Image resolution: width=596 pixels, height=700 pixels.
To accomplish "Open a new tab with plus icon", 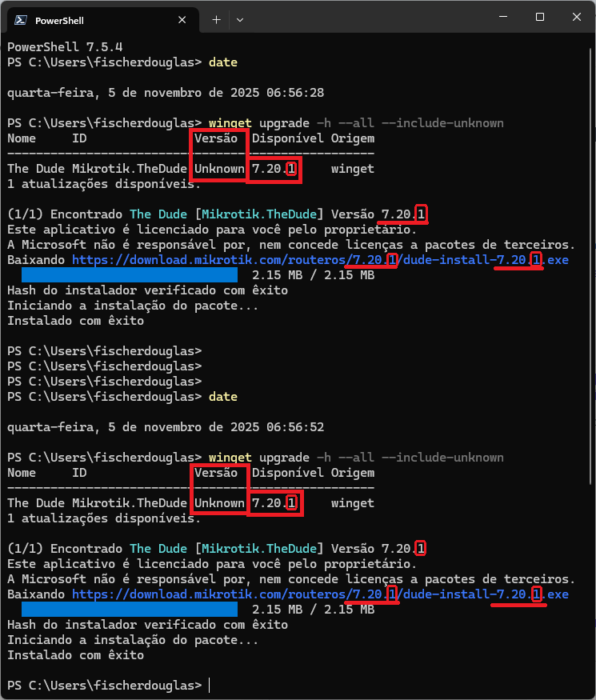I will (216, 20).
